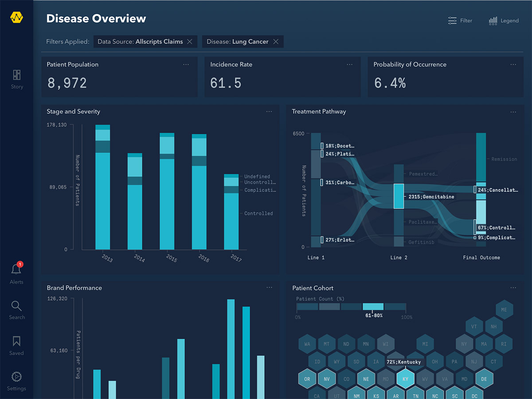Image resolution: width=532 pixels, height=399 pixels.
Task: Open Stage and Severity options menu
Action: (269, 112)
